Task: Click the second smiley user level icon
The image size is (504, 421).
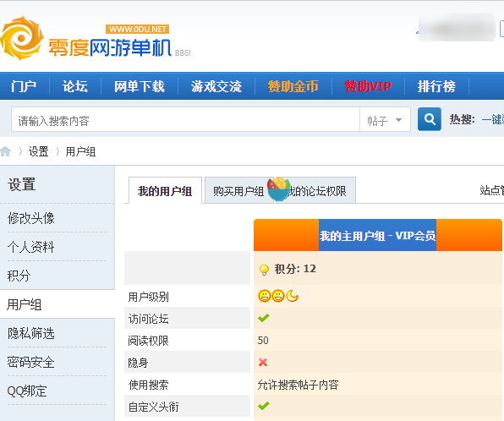Action: (x=278, y=296)
